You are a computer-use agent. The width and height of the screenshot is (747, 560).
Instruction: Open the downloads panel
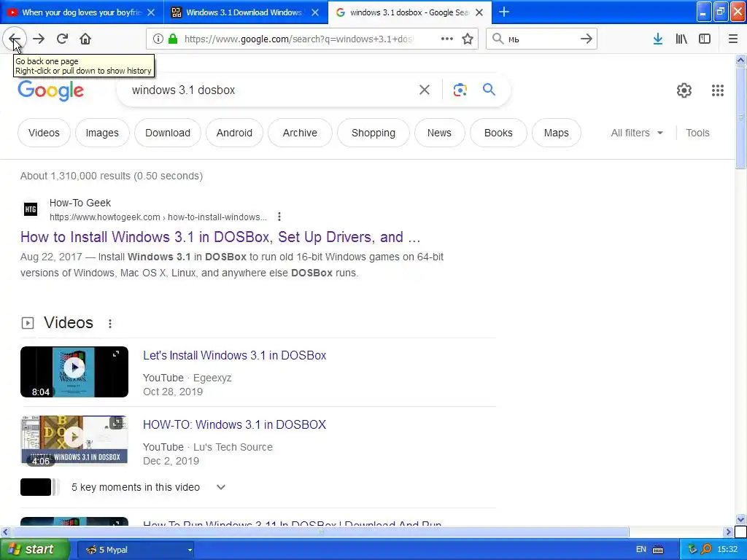pyautogui.click(x=658, y=39)
